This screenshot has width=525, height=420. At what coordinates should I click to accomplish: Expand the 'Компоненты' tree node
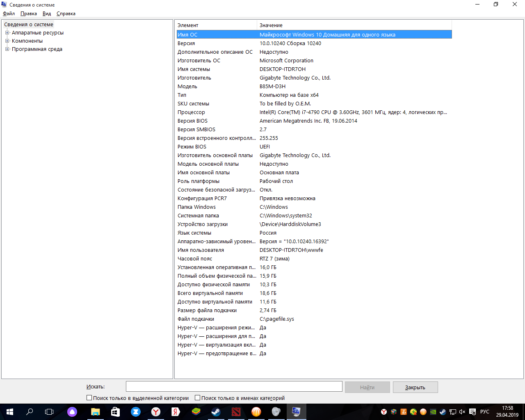click(7, 41)
